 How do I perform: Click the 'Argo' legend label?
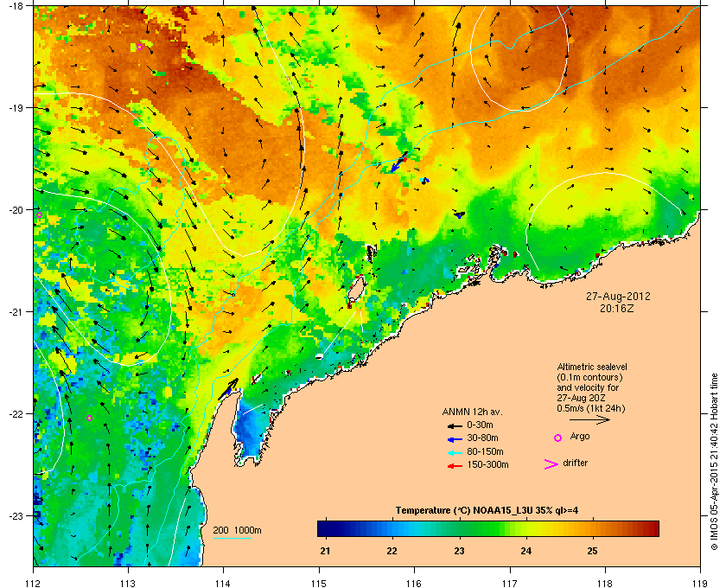tap(580, 436)
